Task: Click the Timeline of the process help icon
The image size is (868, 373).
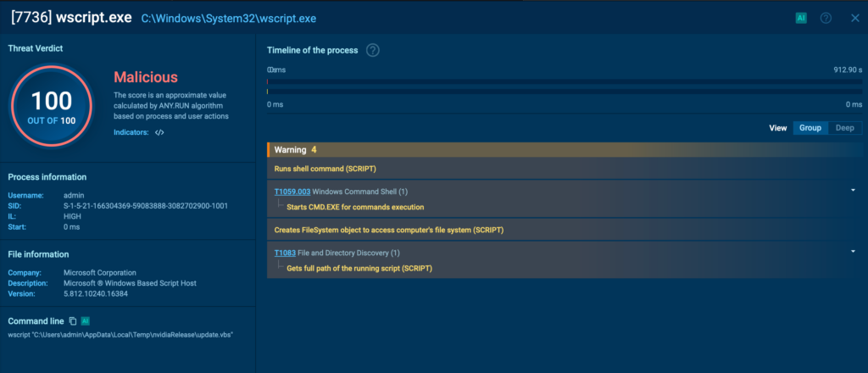Action: (373, 50)
